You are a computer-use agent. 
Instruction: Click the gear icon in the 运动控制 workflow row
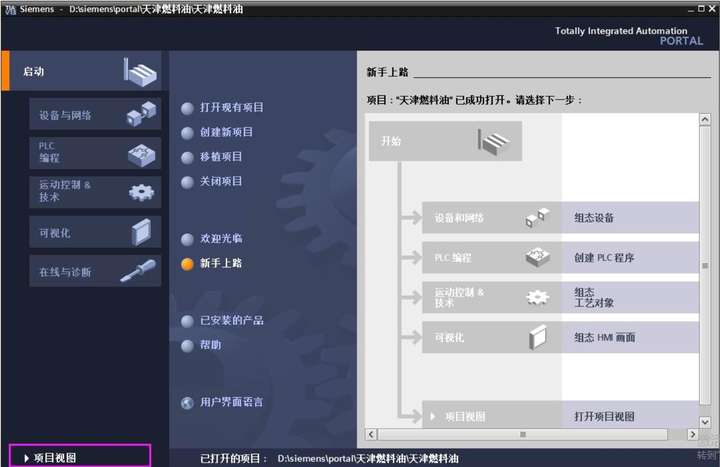[537, 298]
